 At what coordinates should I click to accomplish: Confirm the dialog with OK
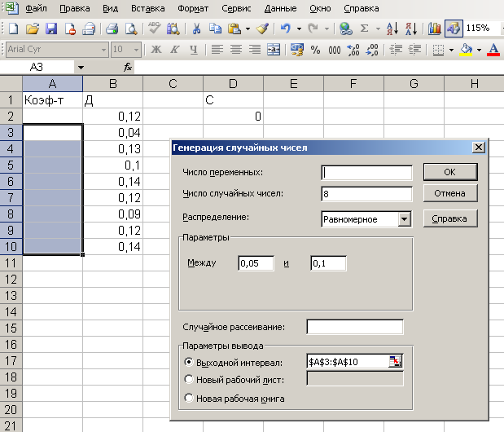pyautogui.click(x=450, y=172)
